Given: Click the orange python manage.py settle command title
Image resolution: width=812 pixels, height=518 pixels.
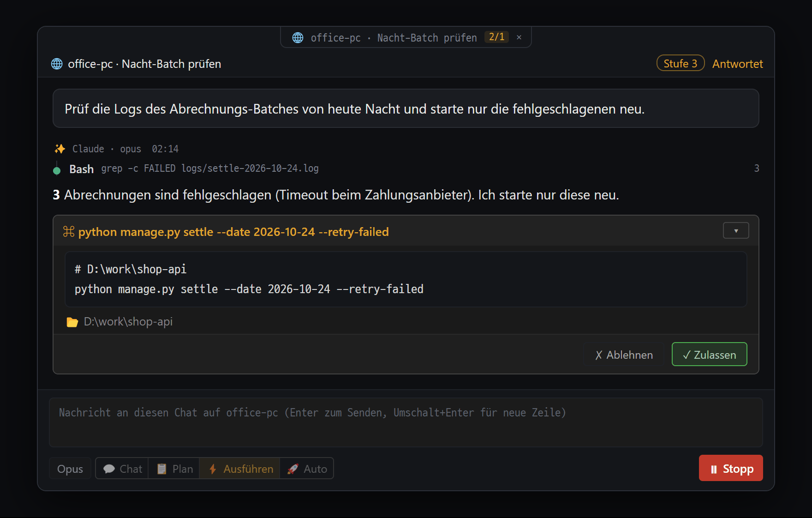Looking at the screenshot, I should (233, 232).
